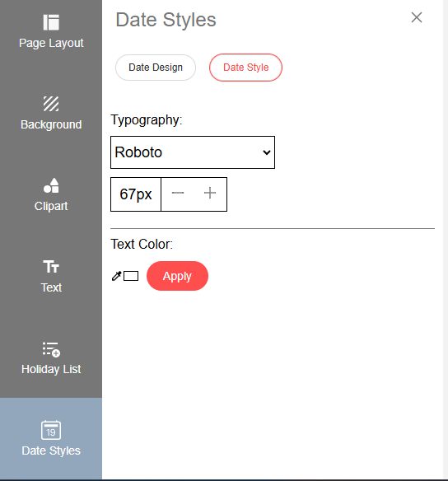Click the Clipart label in sidebar
The width and height of the screenshot is (448, 481).
51,206
